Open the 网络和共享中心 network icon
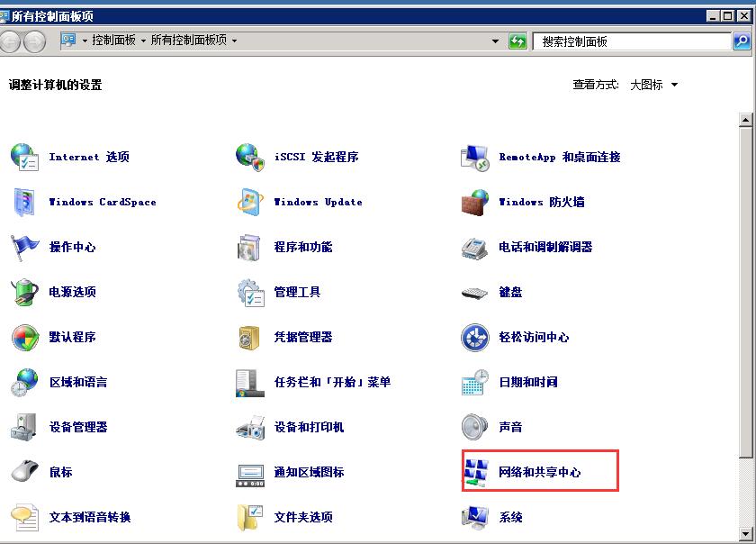 pos(476,473)
